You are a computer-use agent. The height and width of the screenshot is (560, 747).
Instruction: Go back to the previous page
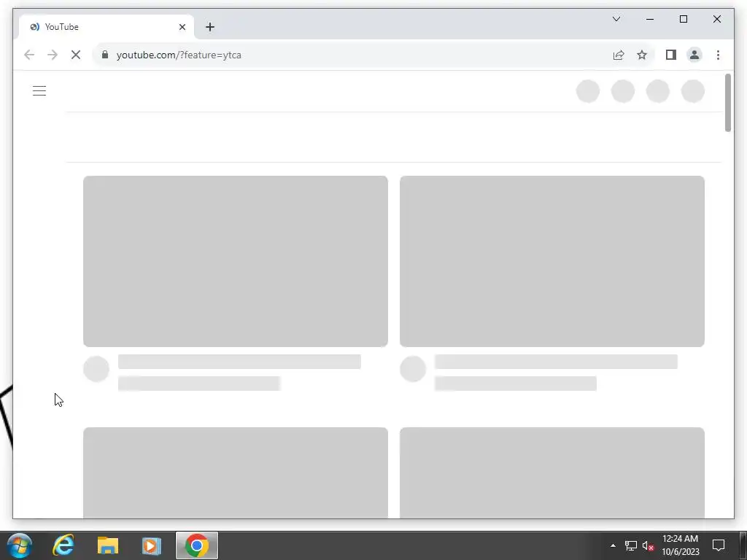[29, 55]
